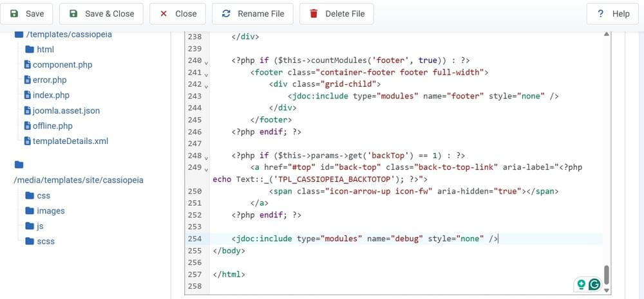This screenshot has height=299, width=644.
Task: Open the /media/templates/site/cassiopeia folder path
Action: (79, 180)
